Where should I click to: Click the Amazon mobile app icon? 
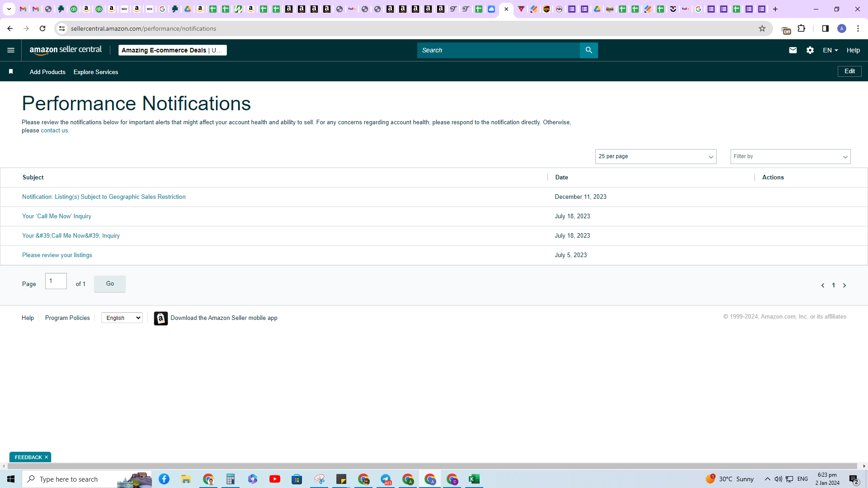(x=160, y=318)
